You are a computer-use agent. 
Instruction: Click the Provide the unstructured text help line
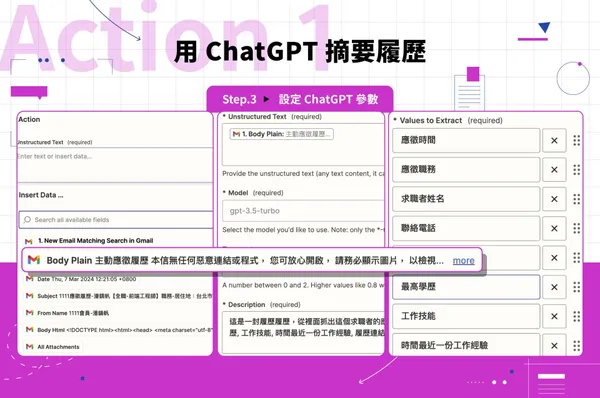pos(303,174)
